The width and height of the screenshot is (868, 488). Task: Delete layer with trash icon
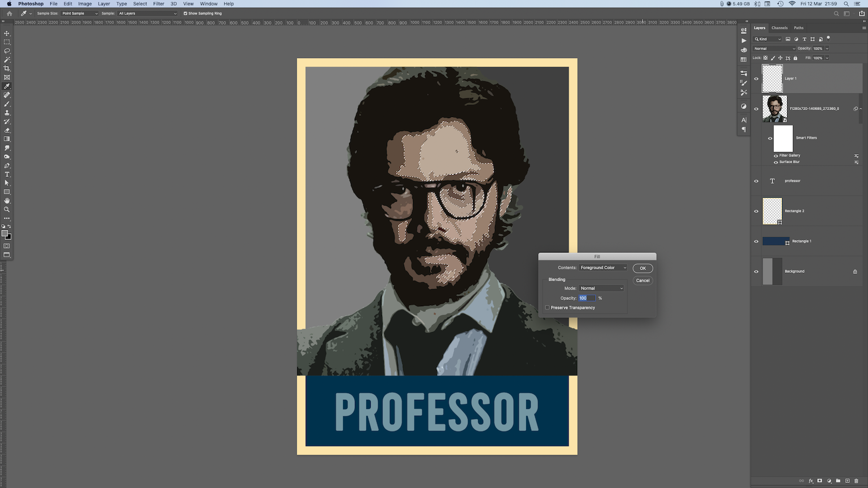click(x=856, y=481)
